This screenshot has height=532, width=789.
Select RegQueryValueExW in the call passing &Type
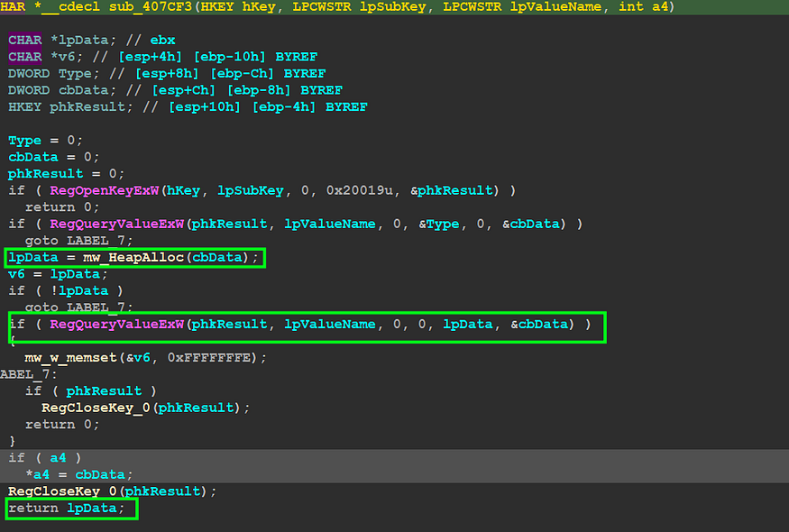pos(116,224)
